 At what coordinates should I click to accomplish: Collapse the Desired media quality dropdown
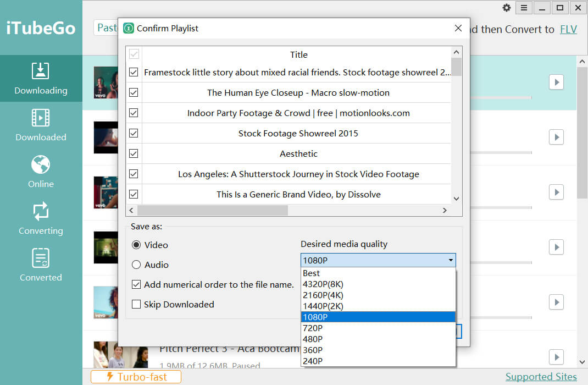pyautogui.click(x=451, y=260)
